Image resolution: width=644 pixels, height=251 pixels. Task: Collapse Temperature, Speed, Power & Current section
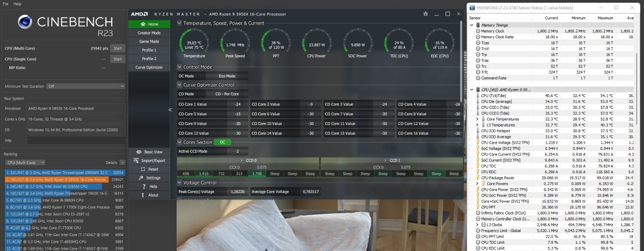180,23
